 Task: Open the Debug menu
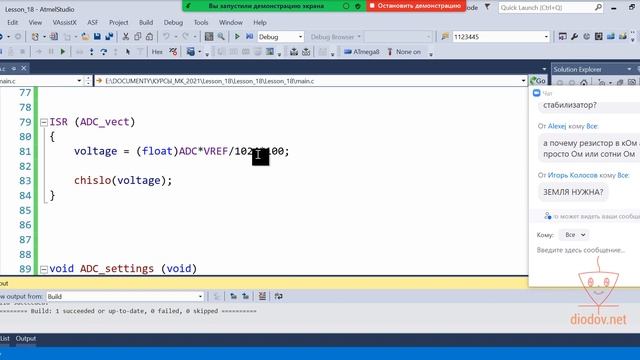(x=173, y=22)
